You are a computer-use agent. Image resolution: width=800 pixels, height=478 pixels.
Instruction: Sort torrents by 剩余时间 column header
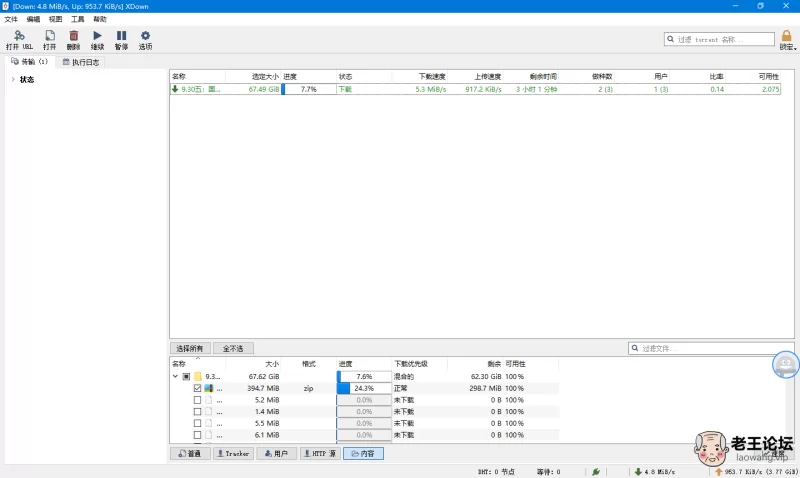(x=531, y=77)
